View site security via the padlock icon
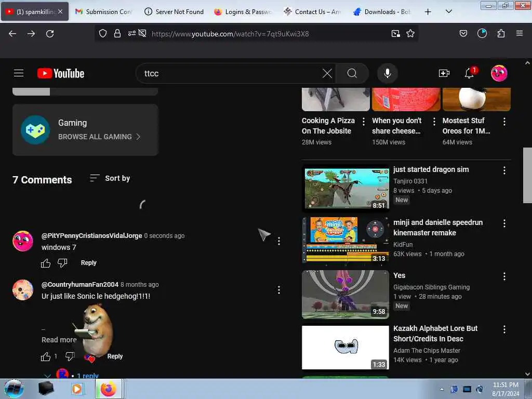The width and height of the screenshot is (532, 399). pos(117,33)
